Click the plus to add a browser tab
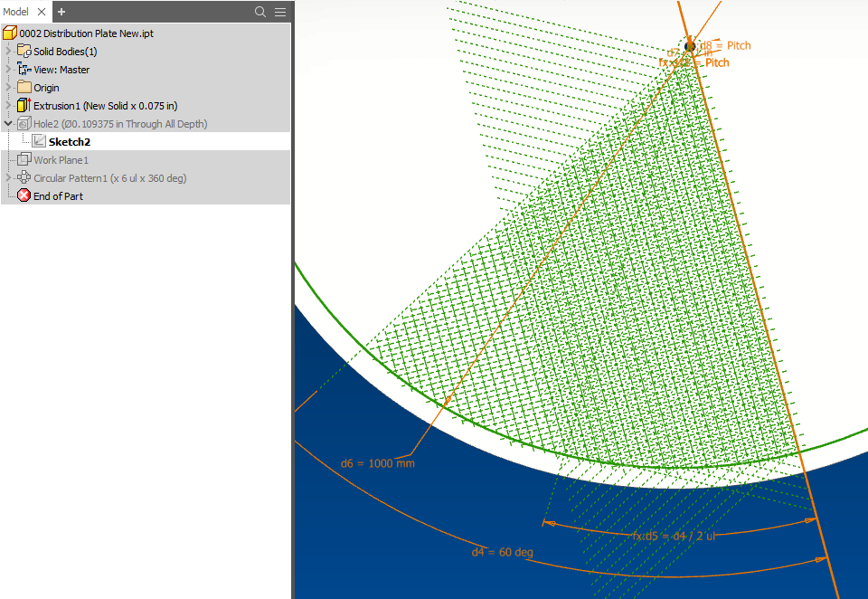Screen dimensions: 868x599 [x=60, y=12]
